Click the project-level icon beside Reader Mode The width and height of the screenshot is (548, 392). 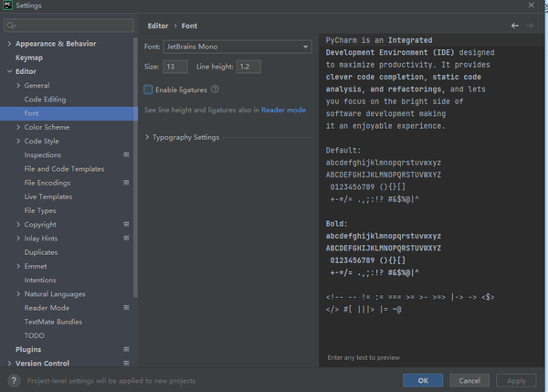pyautogui.click(x=126, y=308)
